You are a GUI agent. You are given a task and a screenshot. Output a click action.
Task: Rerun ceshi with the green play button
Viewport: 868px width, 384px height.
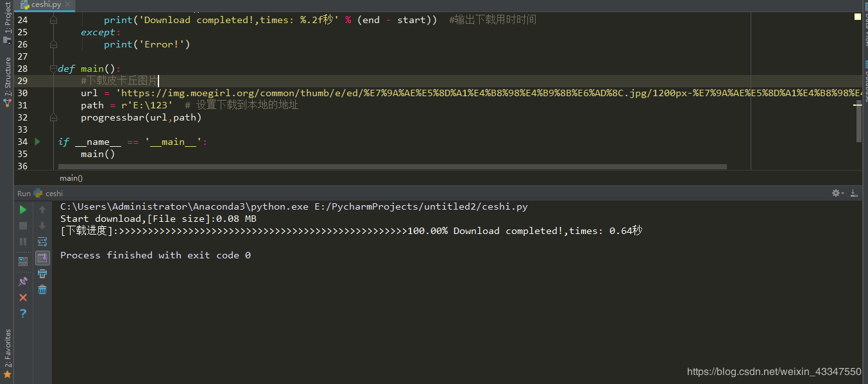tap(23, 210)
